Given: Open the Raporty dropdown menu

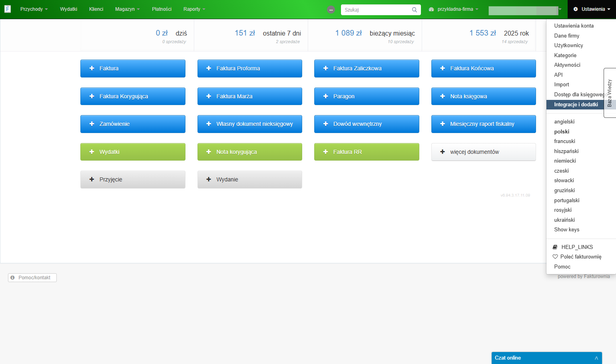Looking at the screenshot, I should pyautogui.click(x=194, y=9).
